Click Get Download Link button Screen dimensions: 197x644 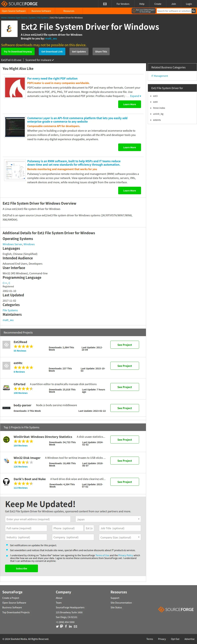tap(52, 51)
